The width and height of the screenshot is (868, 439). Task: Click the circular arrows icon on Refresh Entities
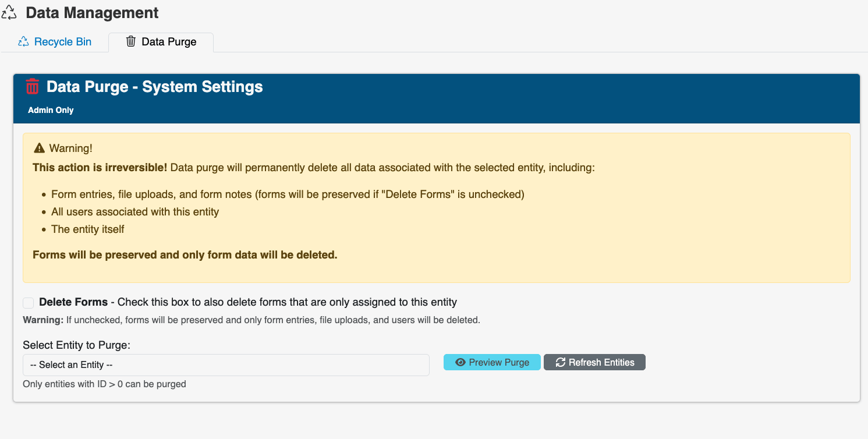pos(561,362)
